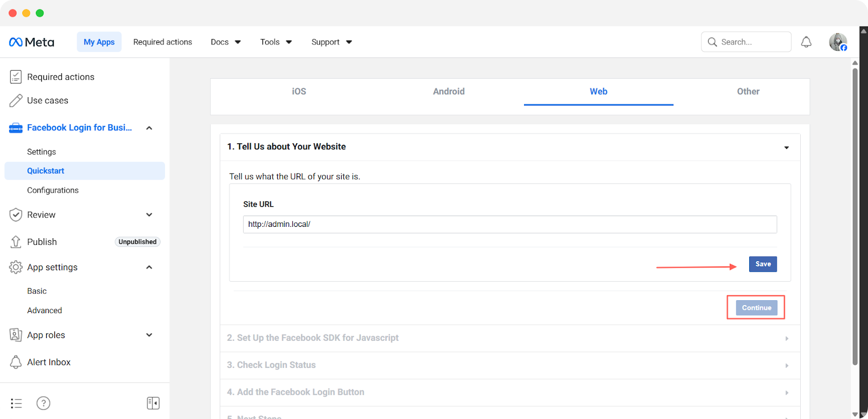Open the user profile avatar
868x419 pixels.
[838, 42]
